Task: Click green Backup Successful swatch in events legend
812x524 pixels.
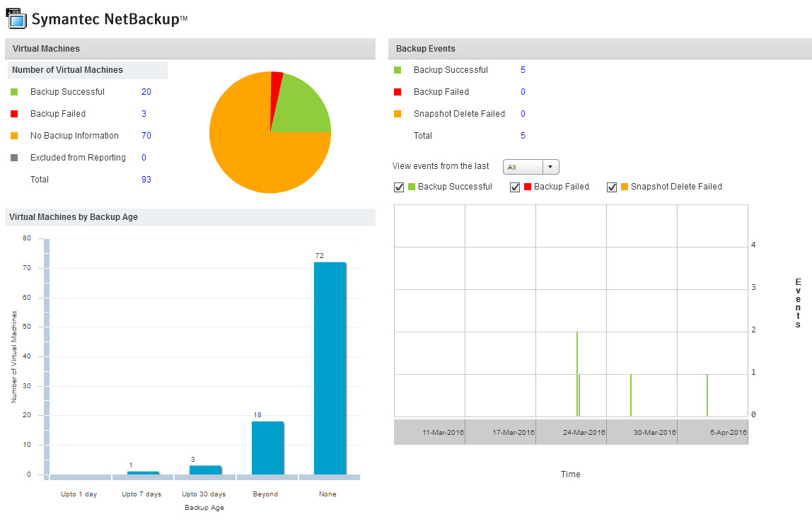Action: coord(398,70)
